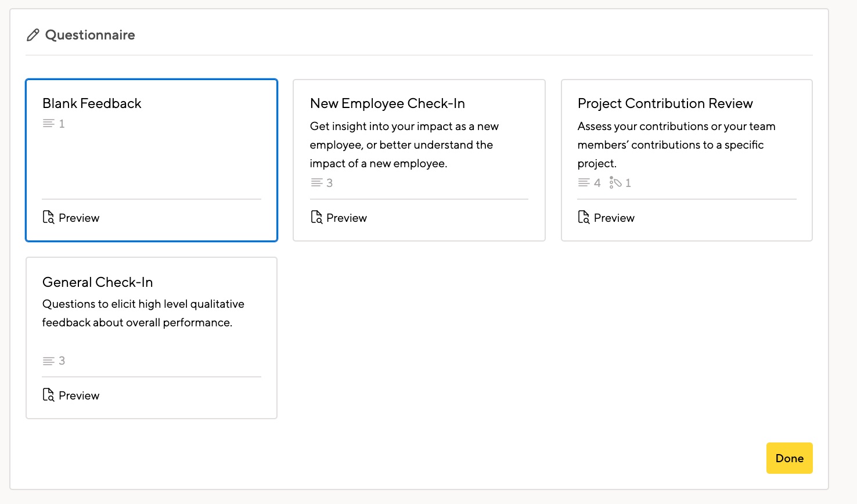857x504 pixels.
Task: Click the Preview icon on Project Contribution Review
Action: 584,217
